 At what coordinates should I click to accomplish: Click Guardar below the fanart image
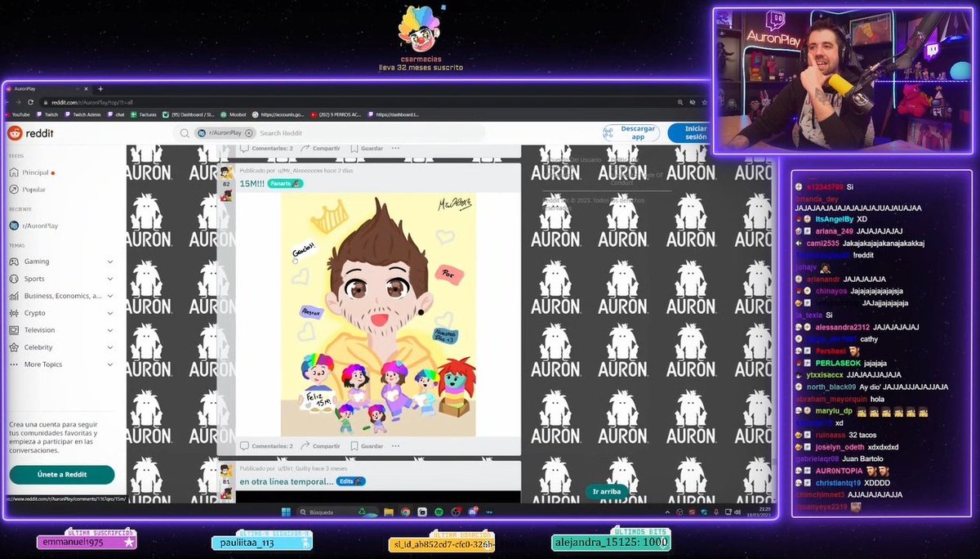coord(367,446)
